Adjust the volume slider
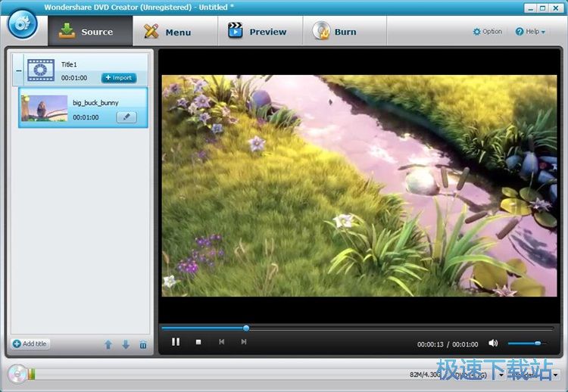The image size is (568, 392). pos(538,344)
